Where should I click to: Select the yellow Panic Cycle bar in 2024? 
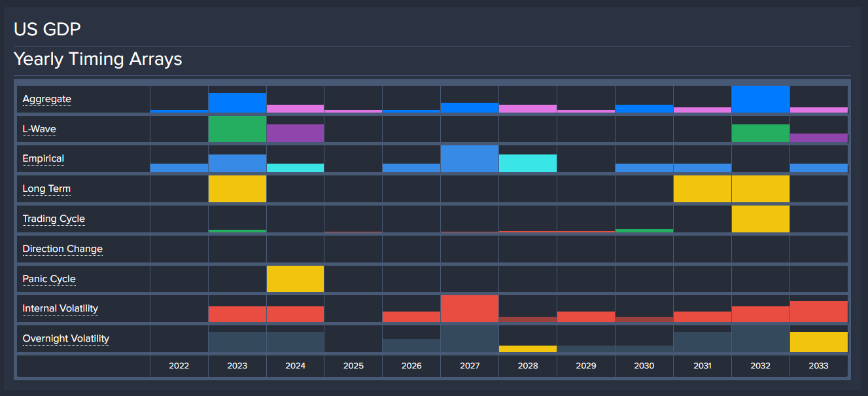[x=295, y=279]
